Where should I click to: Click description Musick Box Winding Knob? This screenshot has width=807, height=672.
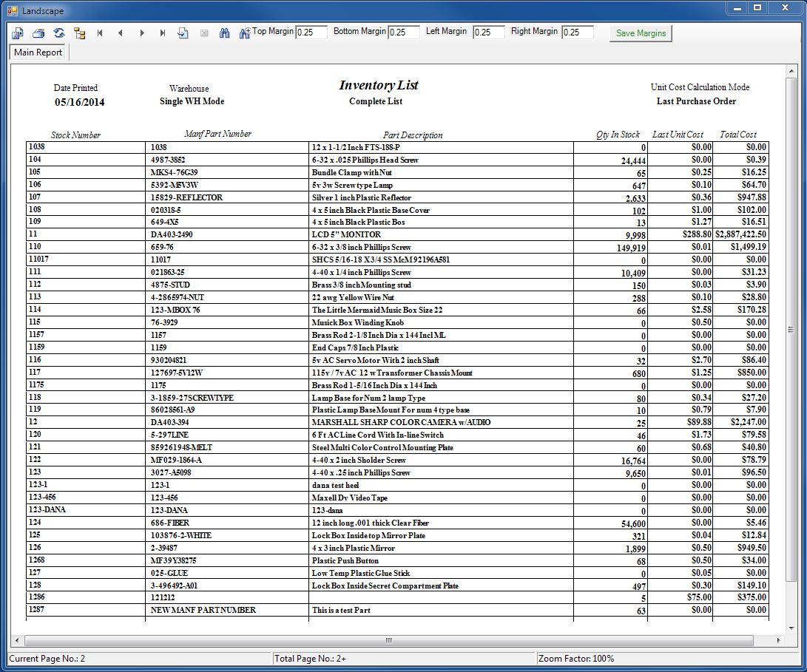click(358, 322)
